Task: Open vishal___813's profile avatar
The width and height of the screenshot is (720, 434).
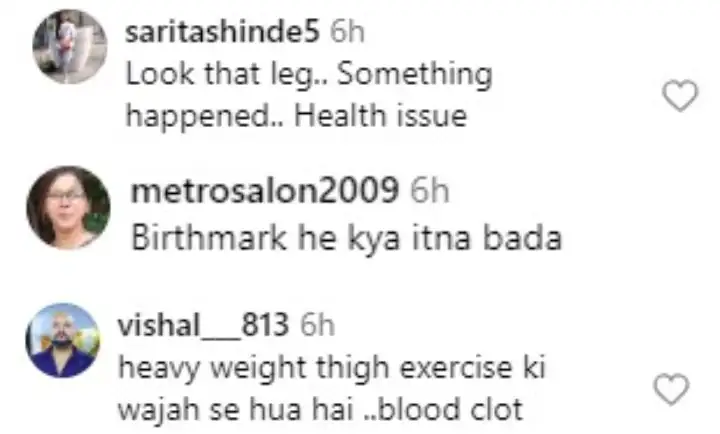Action: (63, 340)
